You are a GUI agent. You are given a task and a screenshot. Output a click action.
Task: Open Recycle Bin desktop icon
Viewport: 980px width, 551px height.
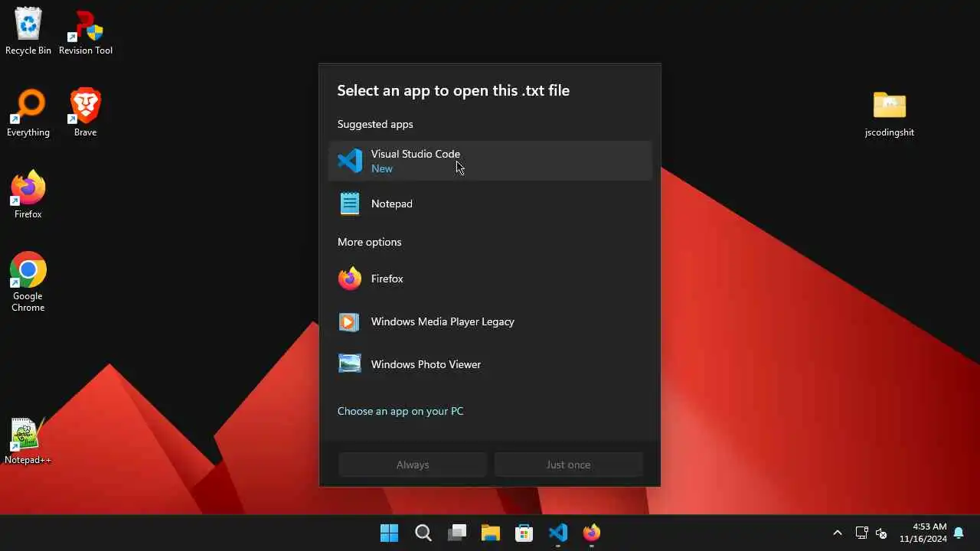coord(28,32)
